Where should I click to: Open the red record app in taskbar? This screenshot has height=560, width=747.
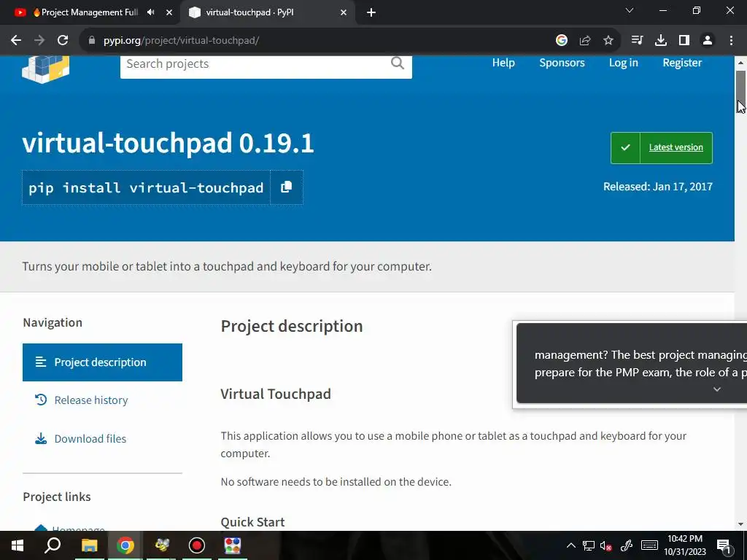197,545
